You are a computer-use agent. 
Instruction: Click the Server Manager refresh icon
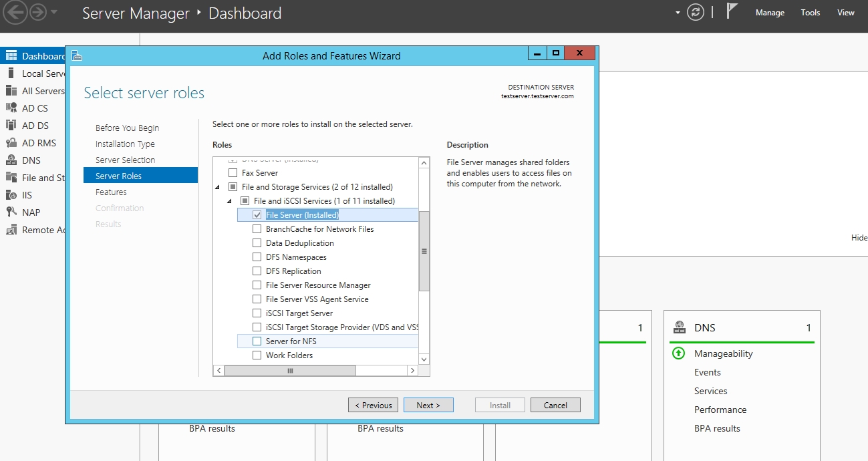pyautogui.click(x=696, y=13)
